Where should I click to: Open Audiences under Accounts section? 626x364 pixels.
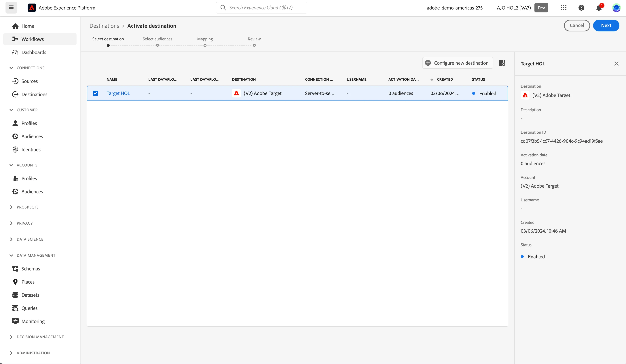[40, 192]
